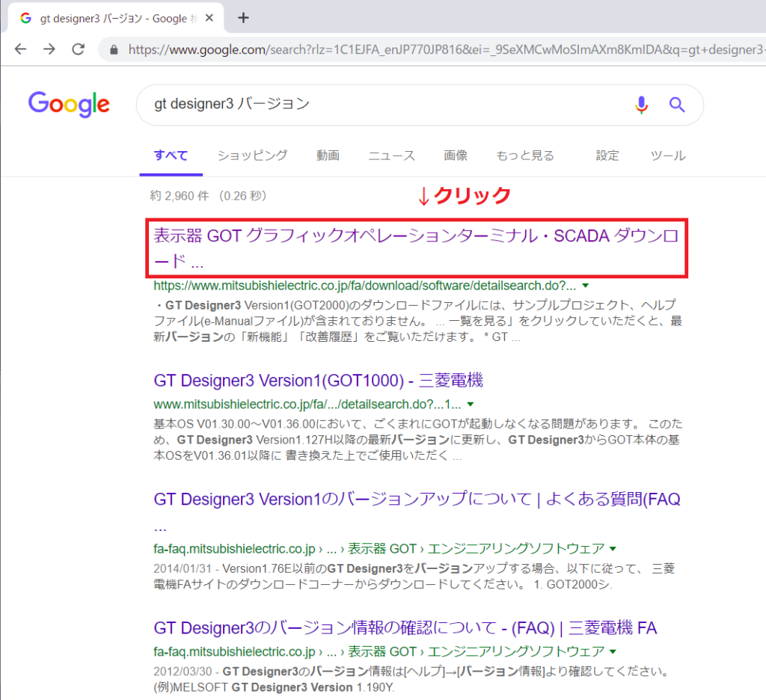Open the 表示器 GOT グラフィックオペレーションターミナル result
766x700 pixels.
[x=417, y=248]
